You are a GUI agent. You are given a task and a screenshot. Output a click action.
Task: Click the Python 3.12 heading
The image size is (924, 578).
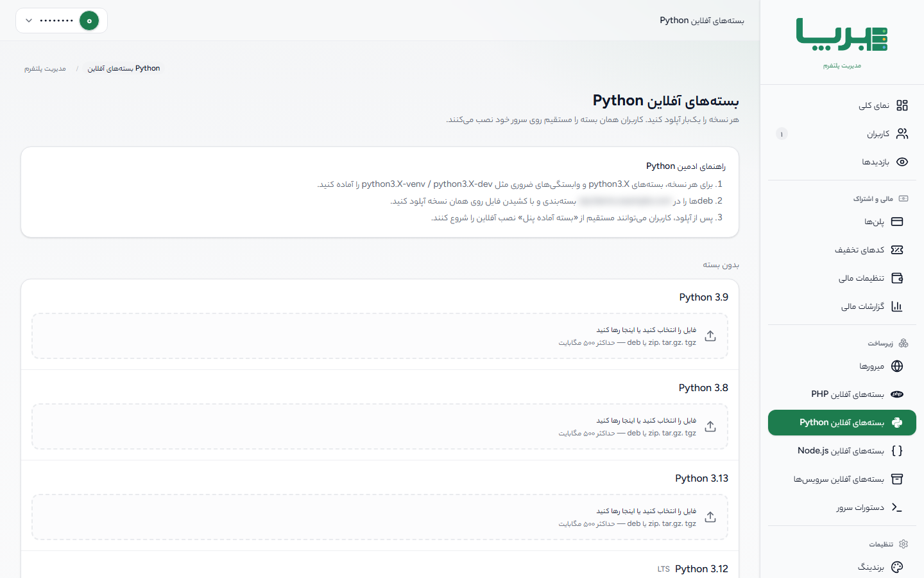[702, 569]
